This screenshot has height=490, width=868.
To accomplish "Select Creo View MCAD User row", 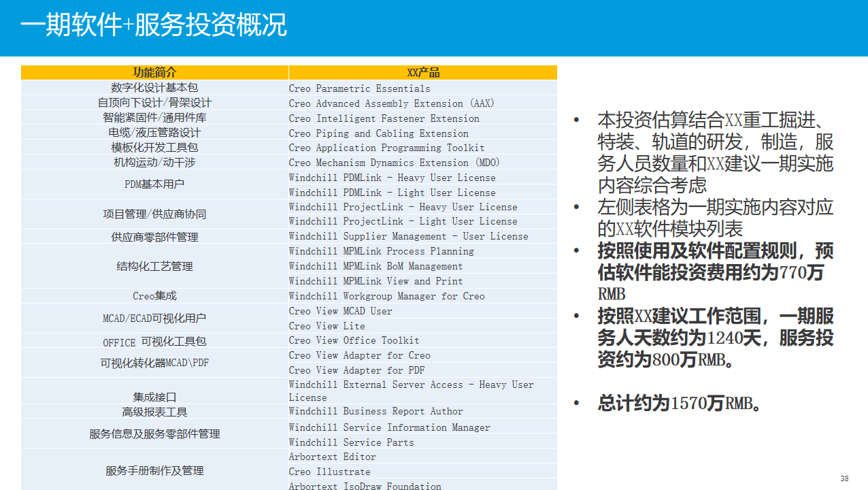I will point(422,311).
